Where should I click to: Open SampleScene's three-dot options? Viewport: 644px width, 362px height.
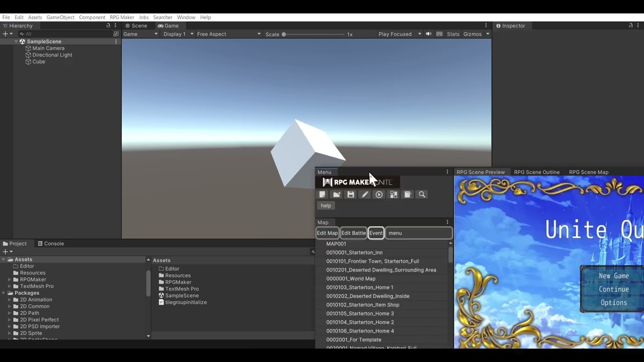116,42
